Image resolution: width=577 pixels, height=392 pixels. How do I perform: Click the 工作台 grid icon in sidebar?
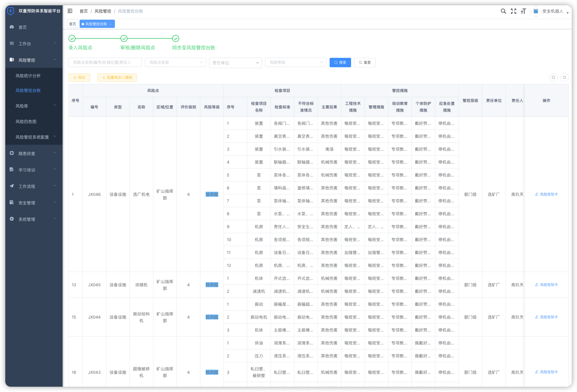(12, 43)
